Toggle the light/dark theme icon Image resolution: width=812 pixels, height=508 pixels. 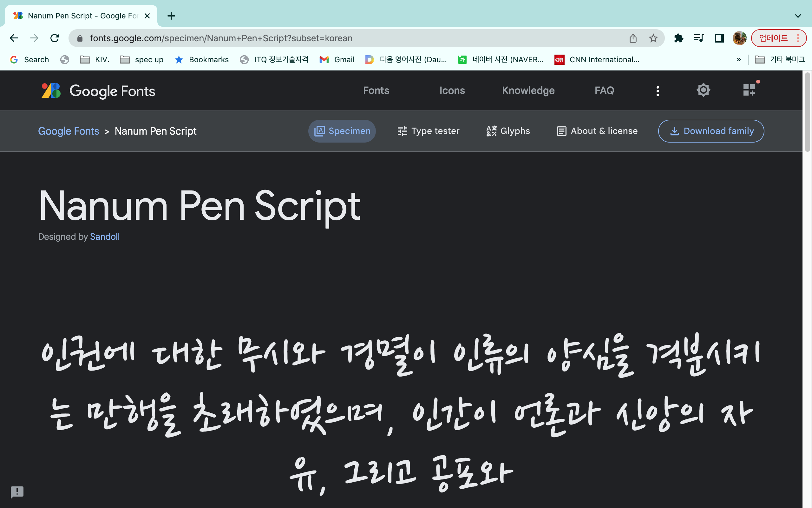[x=703, y=90]
